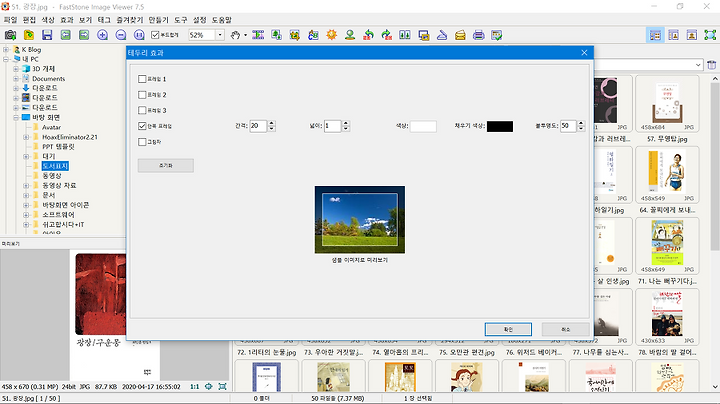Click the sample preview image in dialog
The width and height of the screenshot is (720, 404).
point(360,219)
